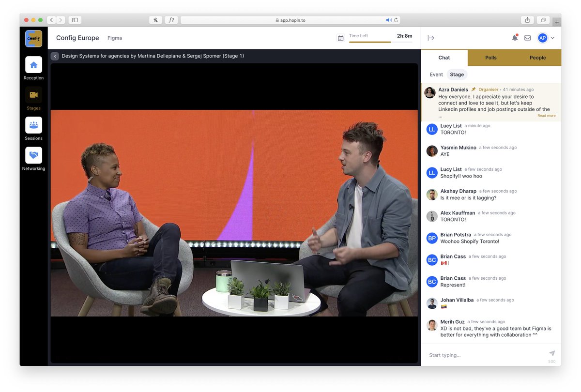Click Safari back button
This screenshot has height=392, width=581.
[52, 20]
